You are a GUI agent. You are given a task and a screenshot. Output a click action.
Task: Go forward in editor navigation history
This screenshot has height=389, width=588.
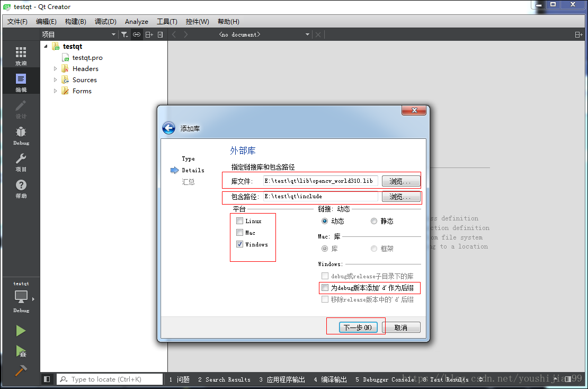coord(185,34)
